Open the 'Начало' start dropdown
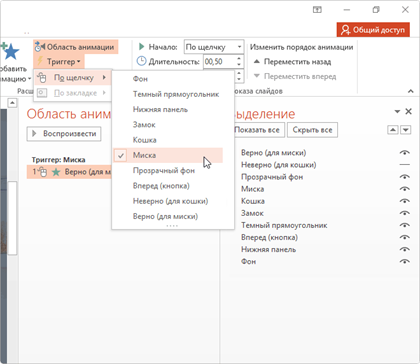The width and height of the screenshot is (420, 364). point(239,47)
